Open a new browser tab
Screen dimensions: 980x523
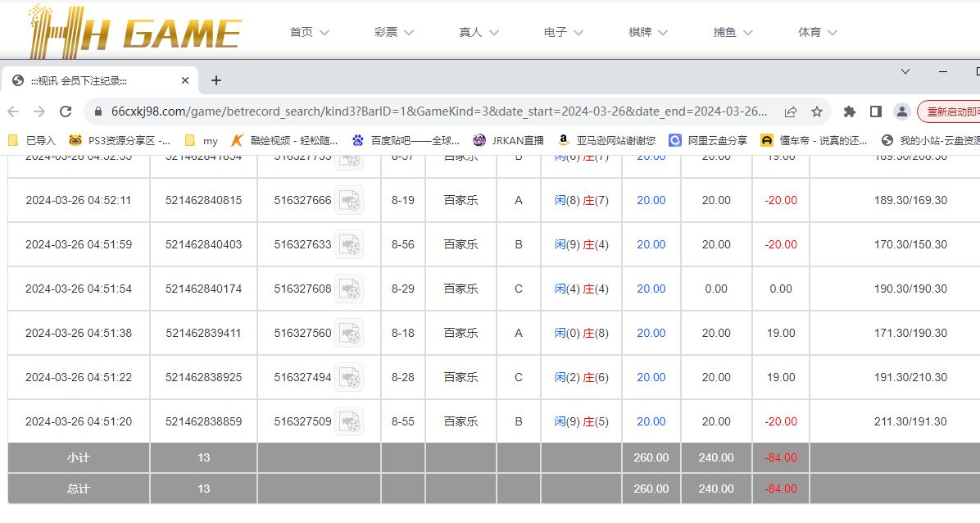pos(216,80)
